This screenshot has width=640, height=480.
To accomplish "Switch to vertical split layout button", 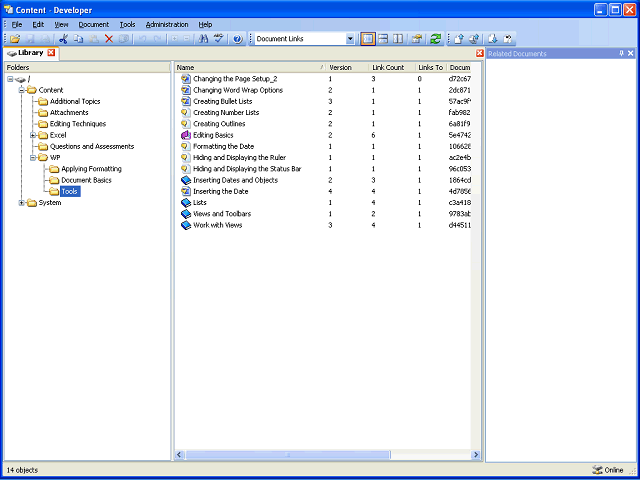I will tap(398, 39).
